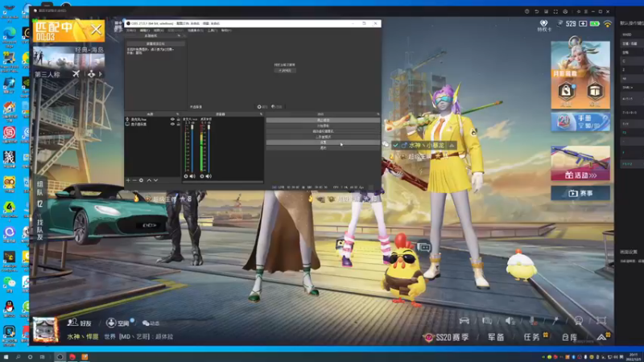Click the 设置 settings button in OBS
This screenshot has height=362, width=644.
click(x=323, y=142)
